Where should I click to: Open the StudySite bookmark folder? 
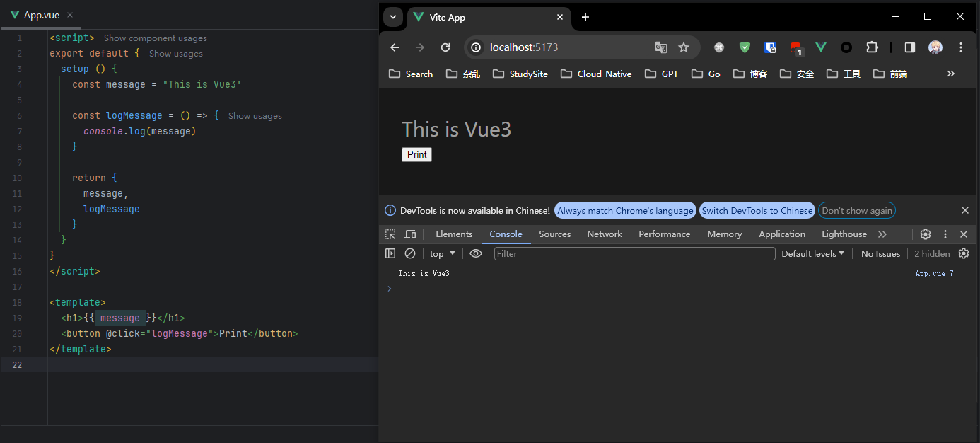point(520,74)
